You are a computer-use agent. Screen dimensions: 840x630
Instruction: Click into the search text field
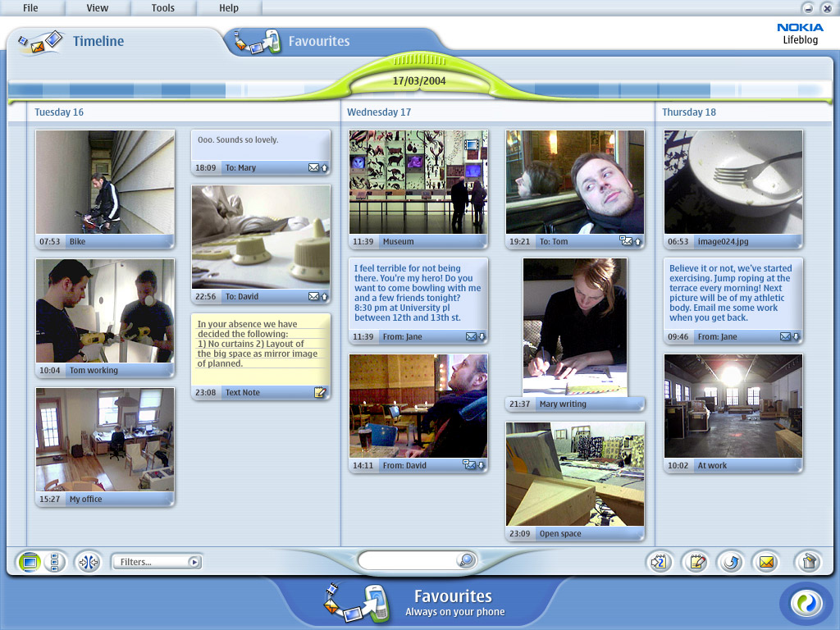pos(407,560)
